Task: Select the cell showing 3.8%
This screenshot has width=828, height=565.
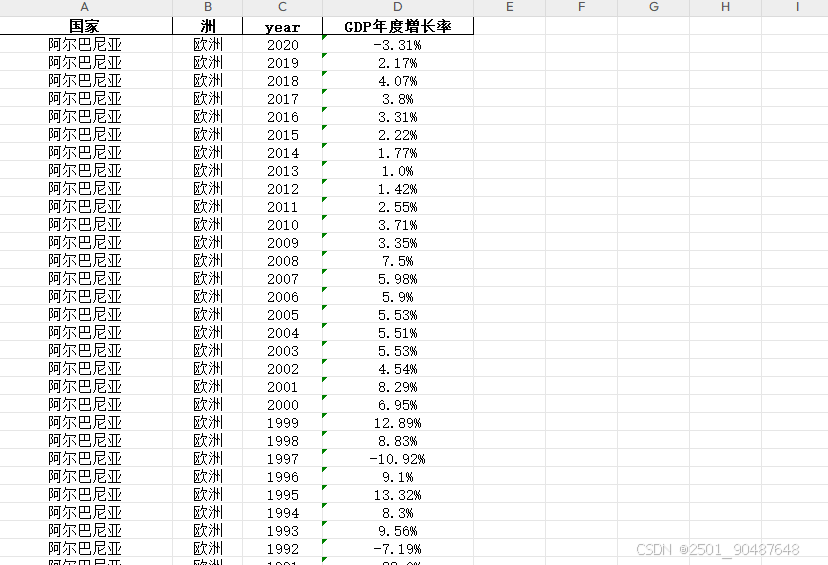Action: pyautogui.click(x=398, y=99)
